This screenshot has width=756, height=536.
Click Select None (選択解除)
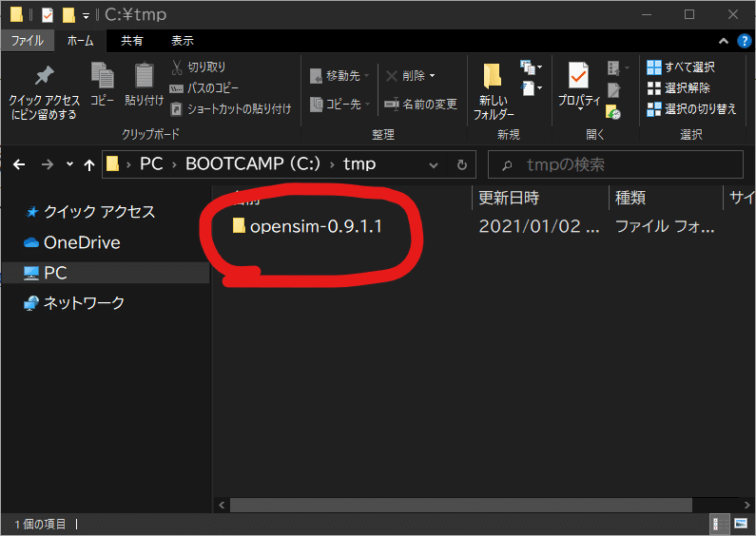[x=678, y=88]
